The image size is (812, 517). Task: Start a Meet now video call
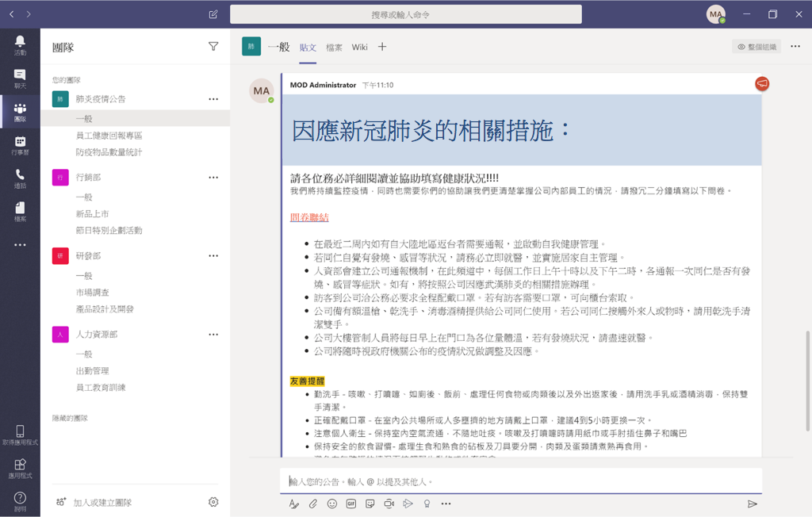click(389, 504)
